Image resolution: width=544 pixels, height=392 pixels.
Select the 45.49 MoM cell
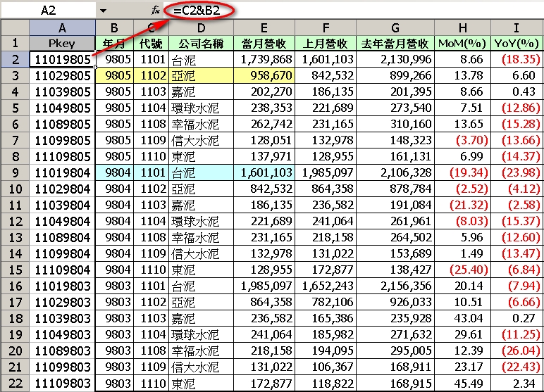462,384
